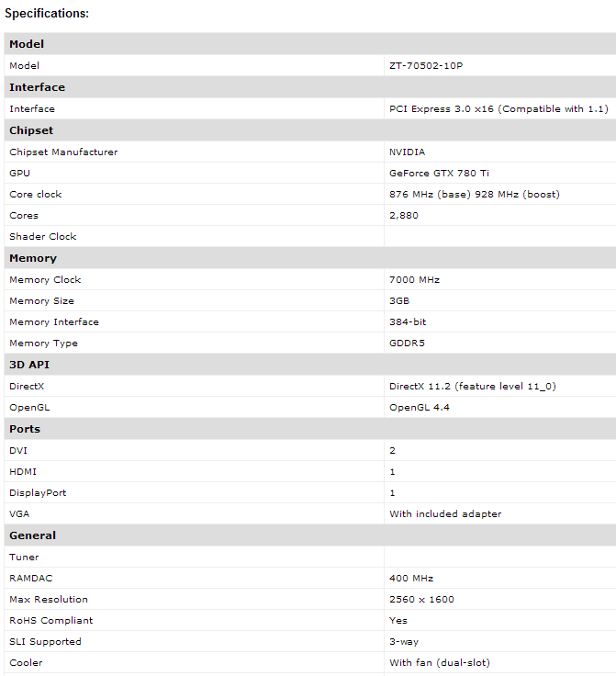616x676 pixels.
Task: Select the 'GDDR5' memory type value
Action: (x=407, y=343)
